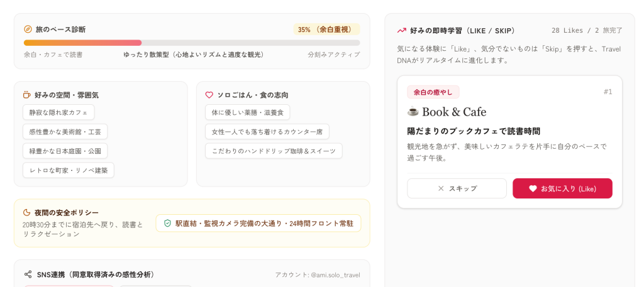
Task: Like the Book & Cafe card
Action: 562,188
